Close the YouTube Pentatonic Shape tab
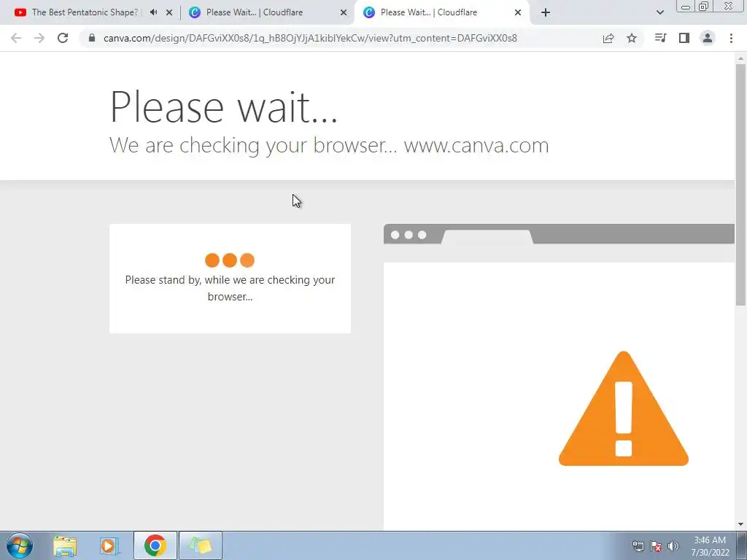 point(169,12)
